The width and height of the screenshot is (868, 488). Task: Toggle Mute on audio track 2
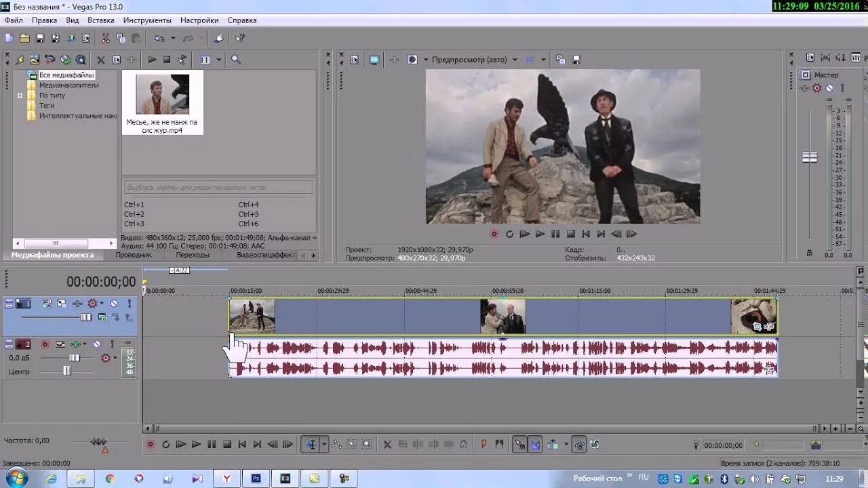97,344
